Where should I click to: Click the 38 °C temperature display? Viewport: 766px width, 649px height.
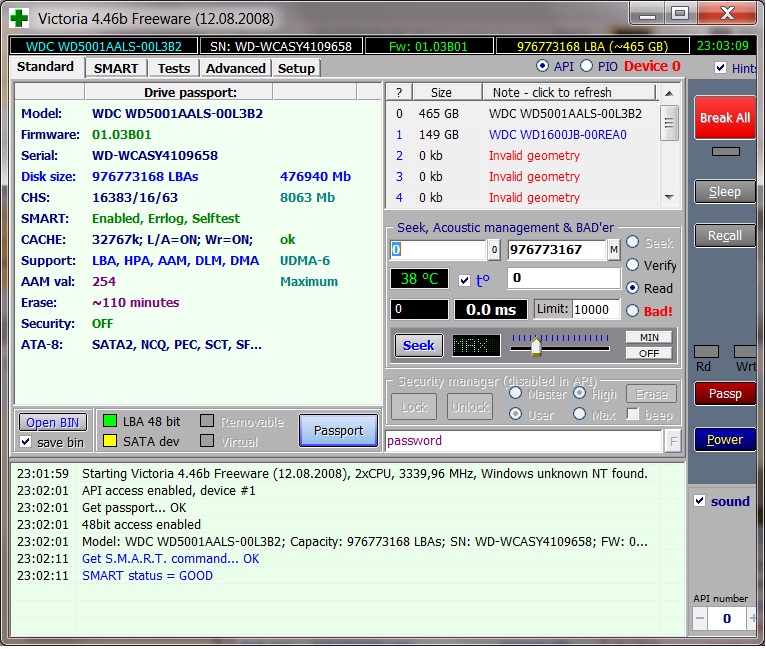(419, 279)
